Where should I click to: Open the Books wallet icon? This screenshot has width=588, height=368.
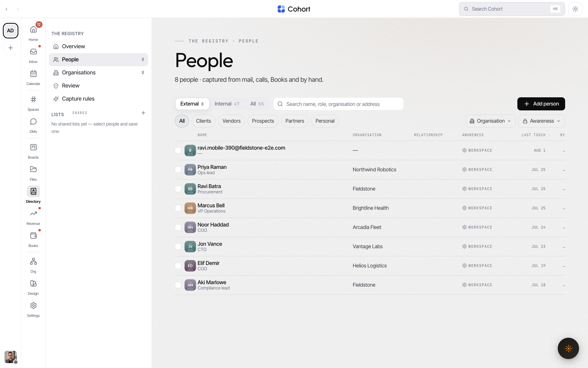(x=33, y=239)
